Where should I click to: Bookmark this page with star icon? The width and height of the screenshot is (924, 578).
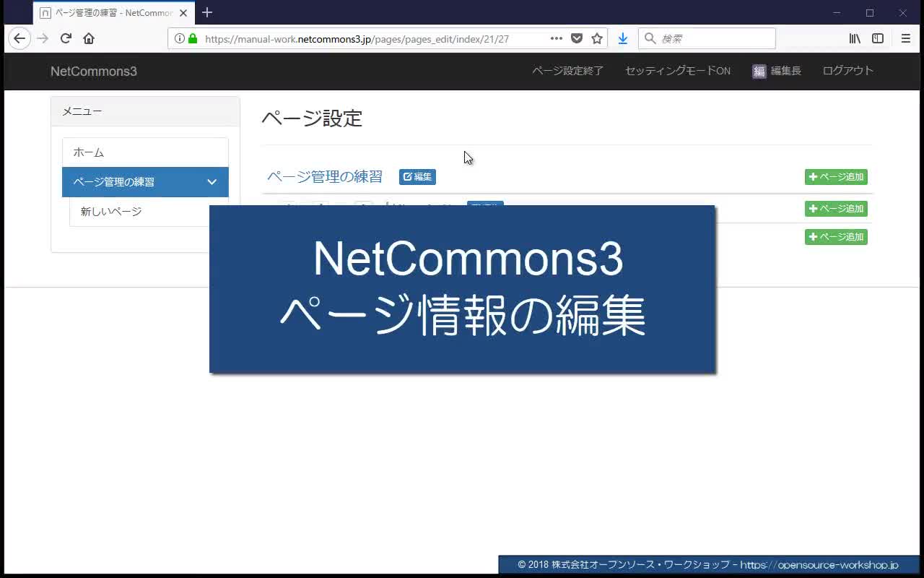click(x=597, y=39)
